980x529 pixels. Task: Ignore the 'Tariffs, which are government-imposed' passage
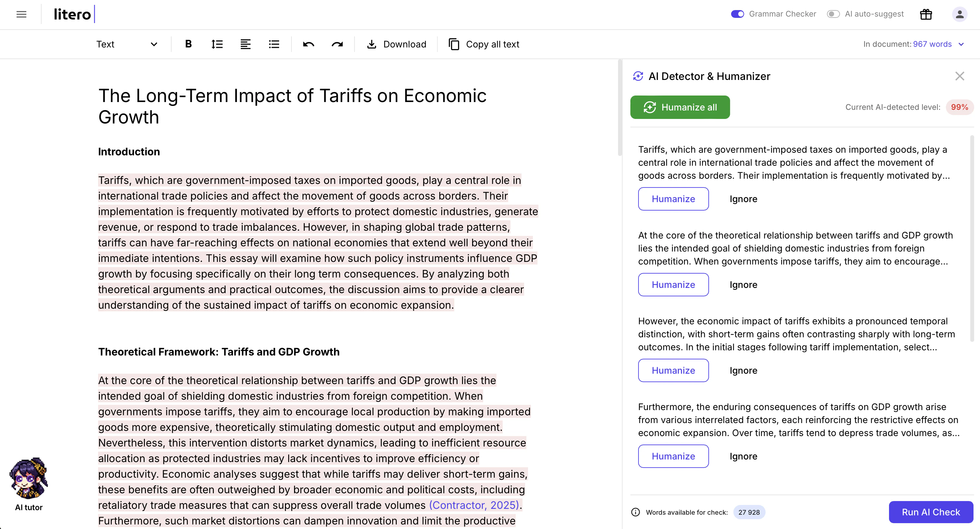coord(743,199)
